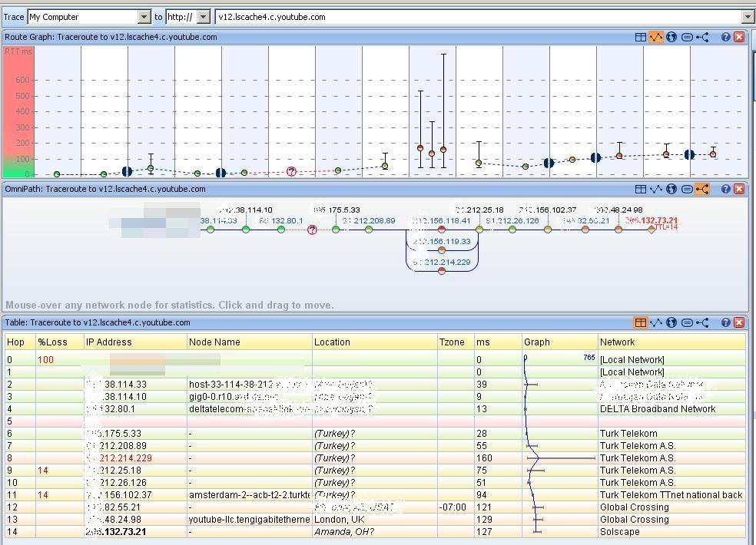This screenshot has height=545, width=756.
Task: Open help for the Table panel
Action: pyautogui.click(x=725, y=323)
